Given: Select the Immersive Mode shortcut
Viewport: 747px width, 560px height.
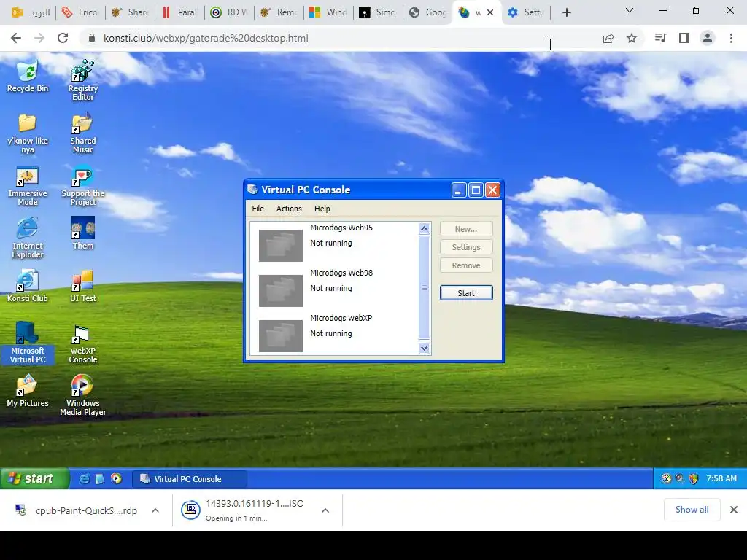Looking at the screenshot, I should 28,186.
